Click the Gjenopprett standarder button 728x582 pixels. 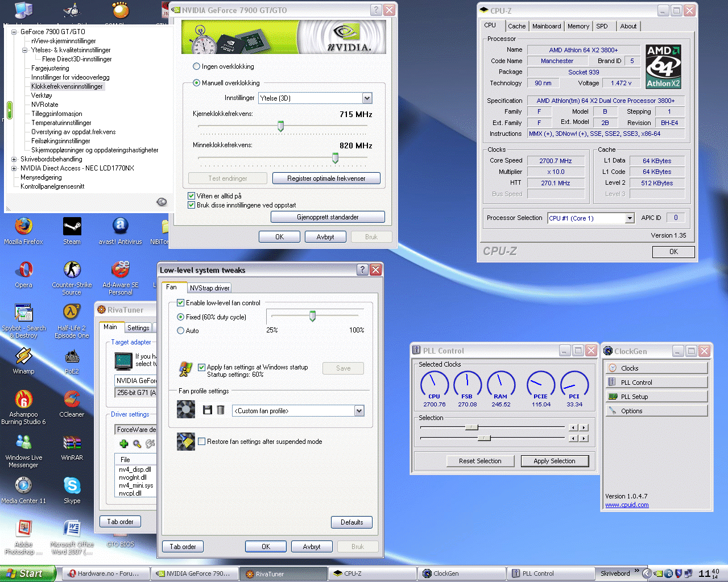(328, 217)
